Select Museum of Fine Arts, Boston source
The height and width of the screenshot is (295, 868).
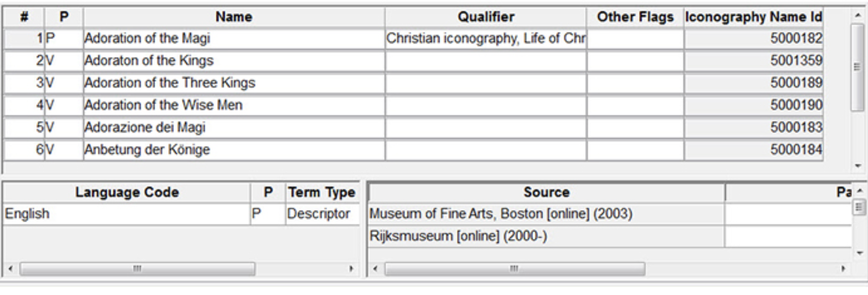click(x=500, y=214)
